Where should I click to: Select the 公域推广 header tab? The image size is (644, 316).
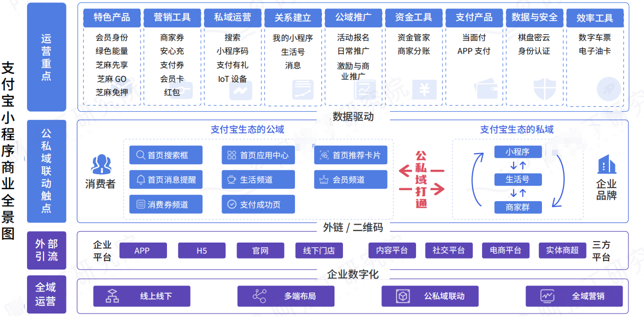(353, 17)
